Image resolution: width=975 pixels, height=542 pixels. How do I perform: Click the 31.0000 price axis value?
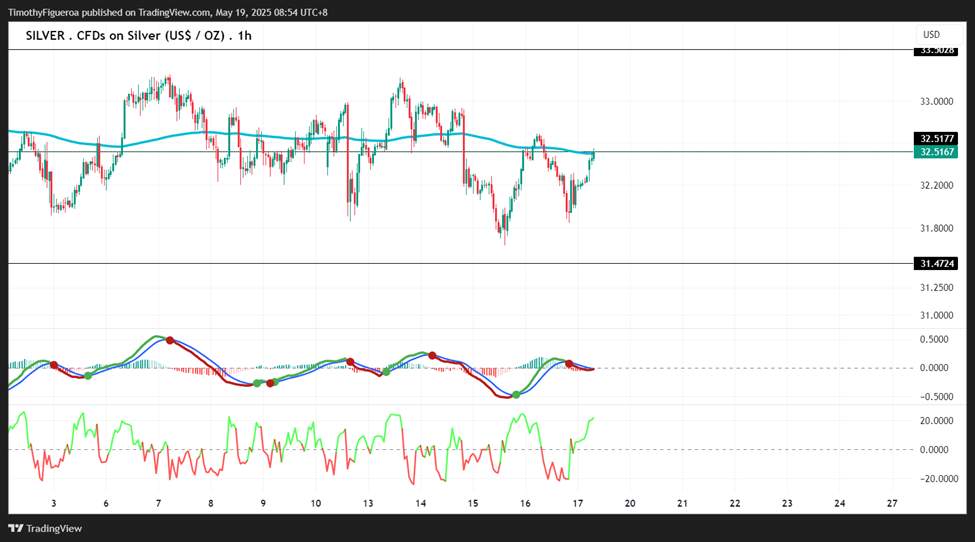(x=936, y=315)
